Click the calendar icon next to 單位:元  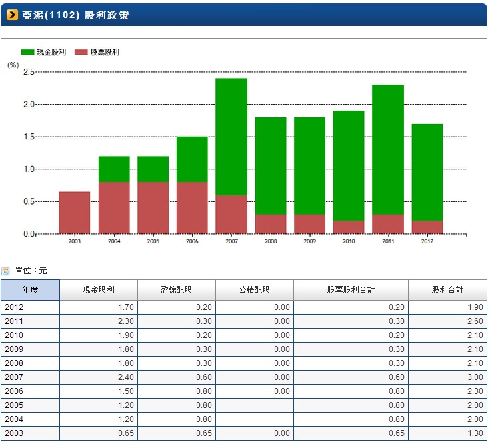tap(5, 271)
